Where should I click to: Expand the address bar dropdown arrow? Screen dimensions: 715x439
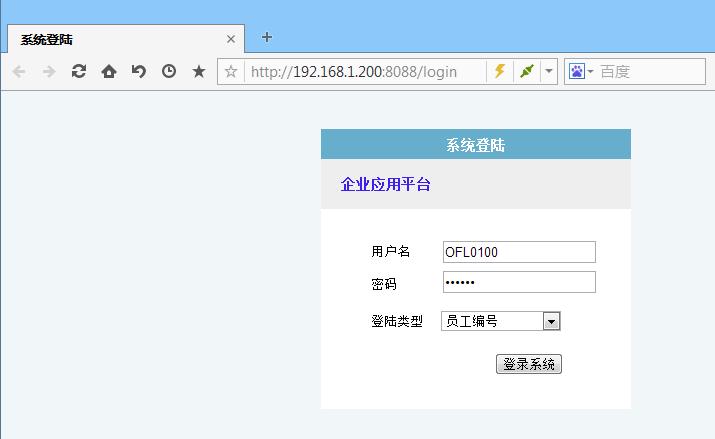click(x=549, y=72)
